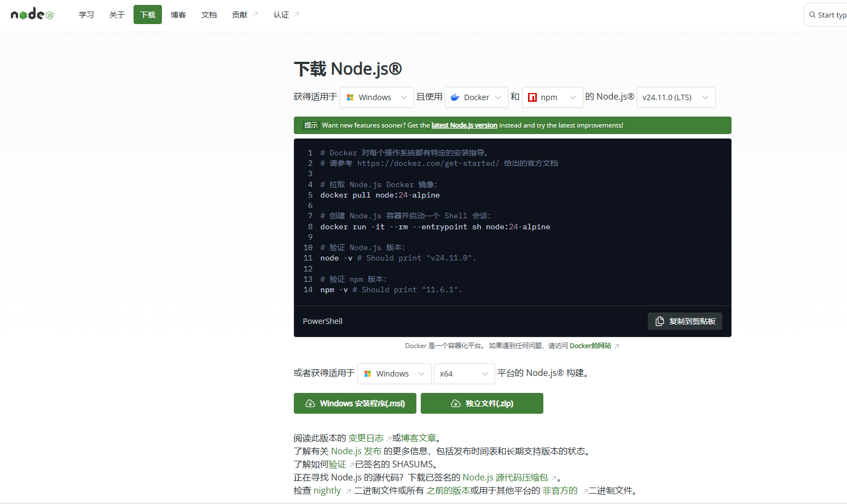The image size is (847, 504).
Task: Open the 文档 section
Action: [208, 15]
